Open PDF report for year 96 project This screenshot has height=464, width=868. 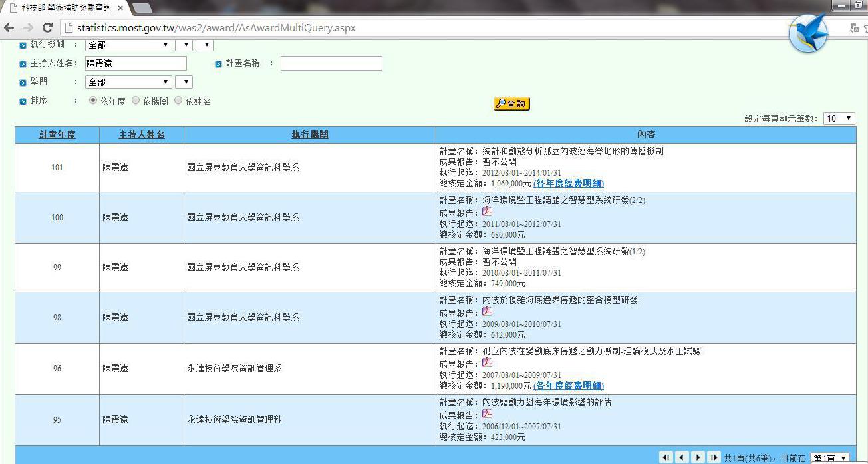tap(487, 363)
